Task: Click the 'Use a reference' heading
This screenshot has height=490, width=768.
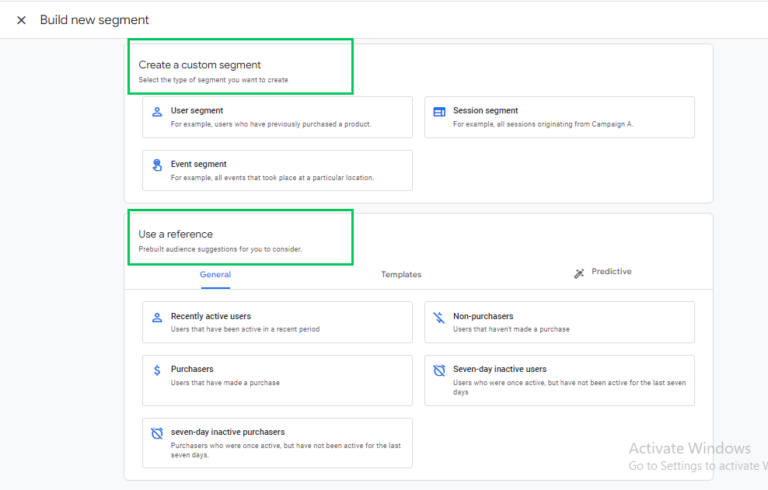Action: pos(175,234)
